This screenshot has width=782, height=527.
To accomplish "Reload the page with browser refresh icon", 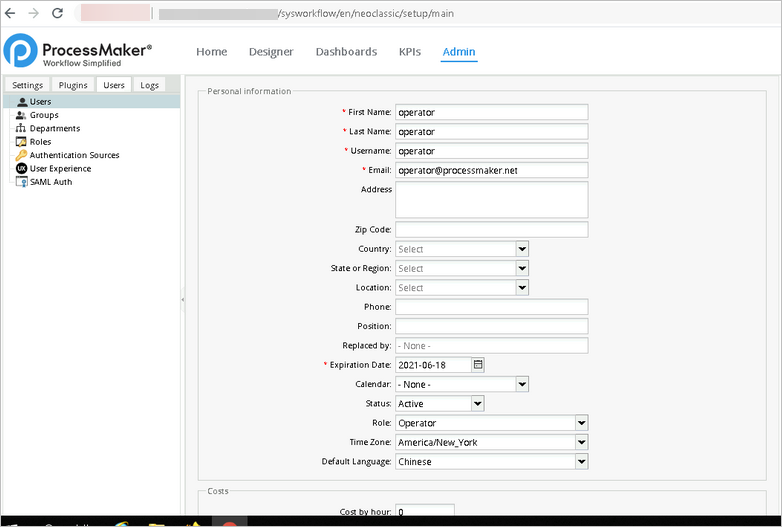I will (57, 14).
